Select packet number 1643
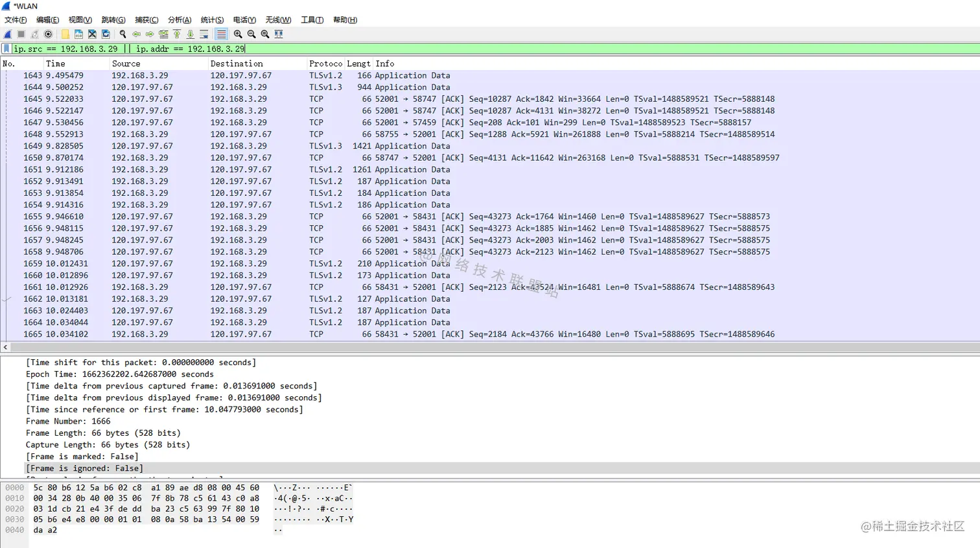 490,75
